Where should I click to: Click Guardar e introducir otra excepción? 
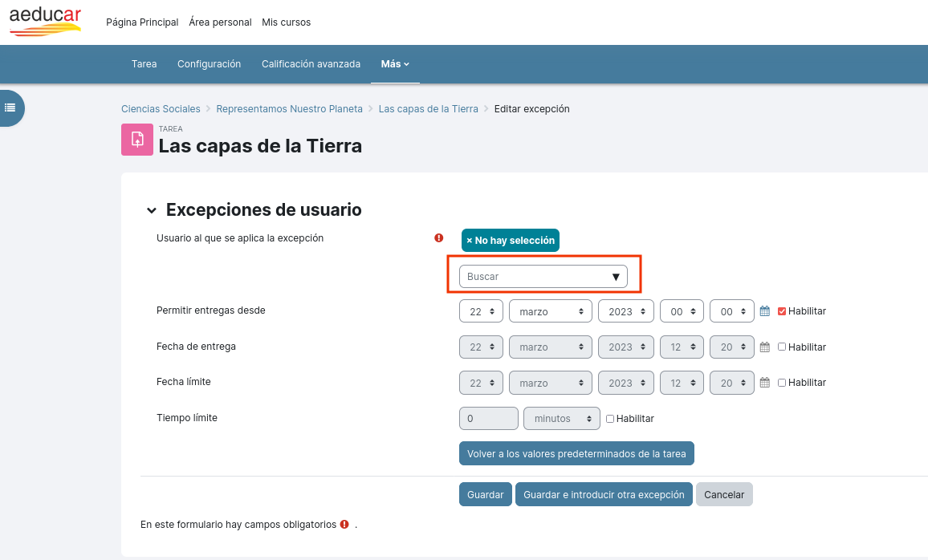[x=604, y=494]
